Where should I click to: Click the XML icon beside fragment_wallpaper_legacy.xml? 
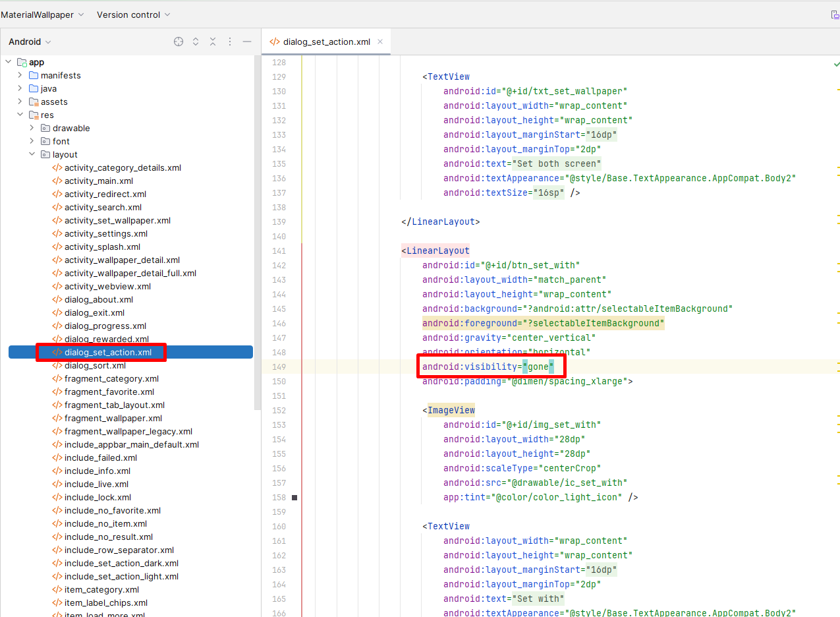click(57, 431)
